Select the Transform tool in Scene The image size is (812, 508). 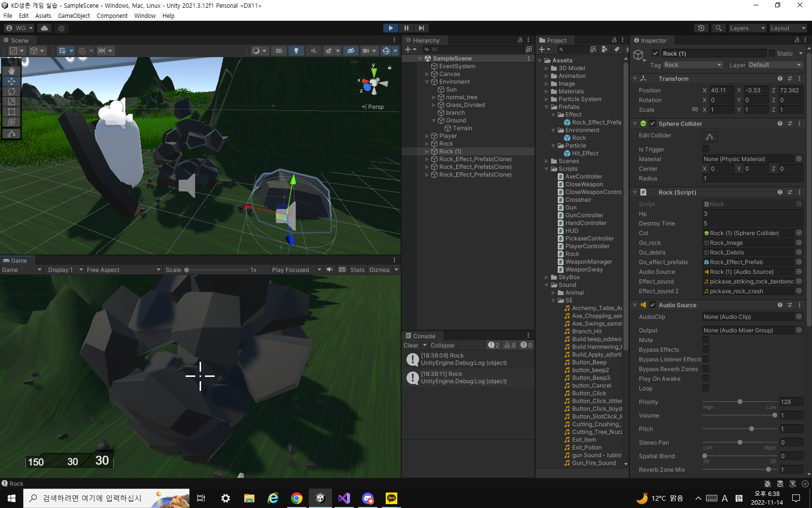click(x=12, y=122)
